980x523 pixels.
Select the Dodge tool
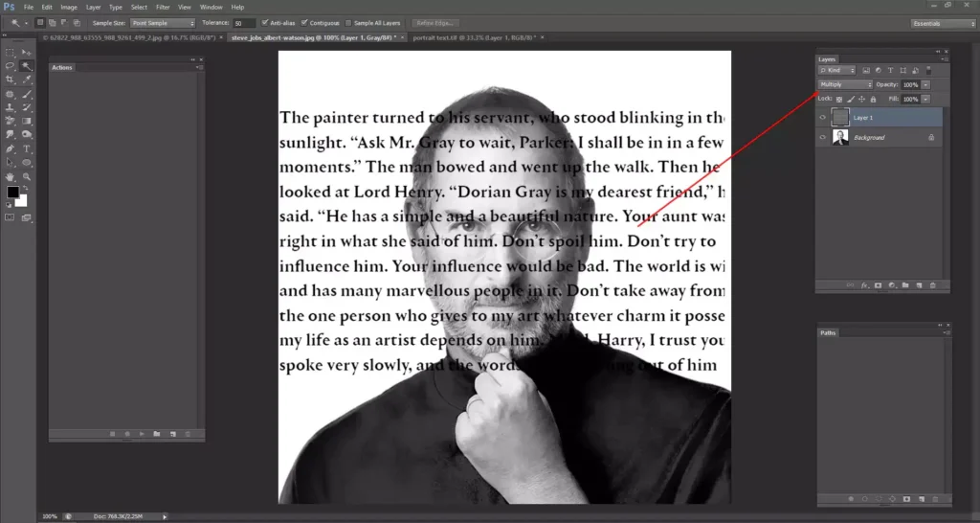tap(27, 135)
